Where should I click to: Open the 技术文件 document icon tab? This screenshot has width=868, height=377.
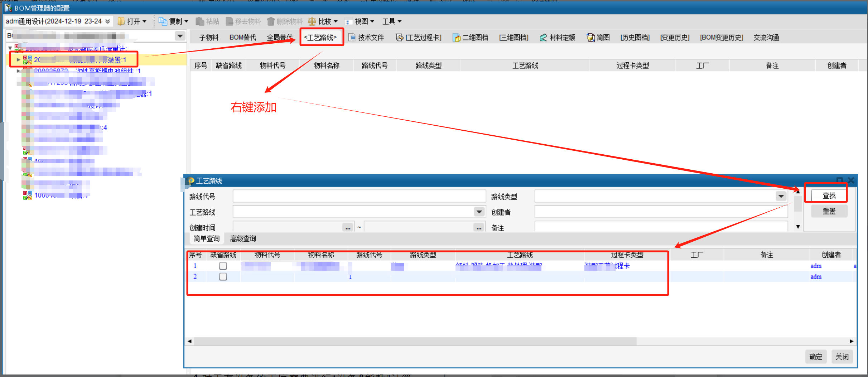pyautogui.click(x=352, y=38)
